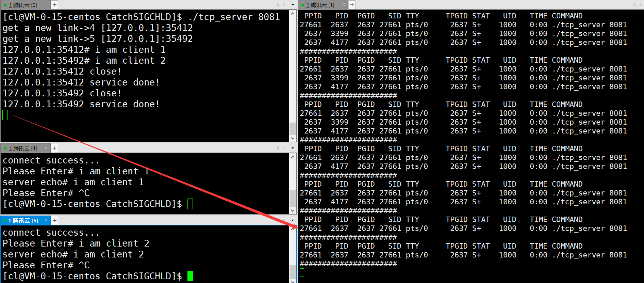644x283 pixels.
Task: Click scrollbar thumb in client 2 pane
Action: (x=293, y=272)
